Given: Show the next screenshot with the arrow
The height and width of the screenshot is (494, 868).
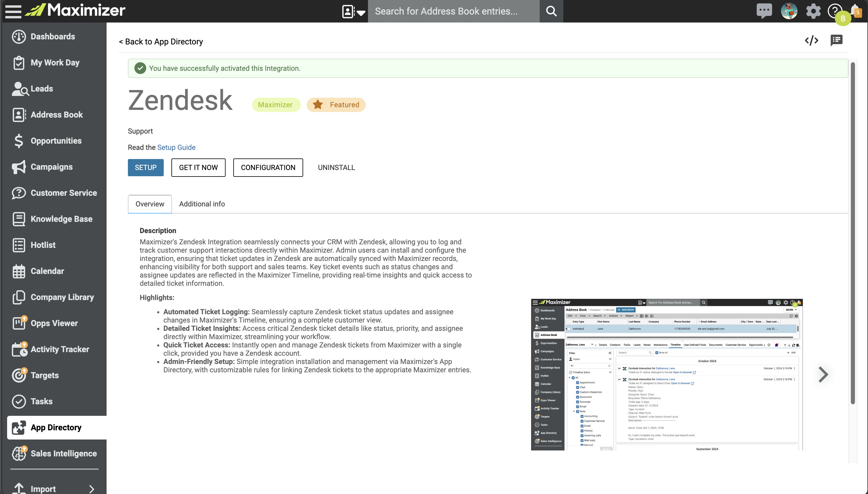Looking at the screenshot, I should 823,375.
